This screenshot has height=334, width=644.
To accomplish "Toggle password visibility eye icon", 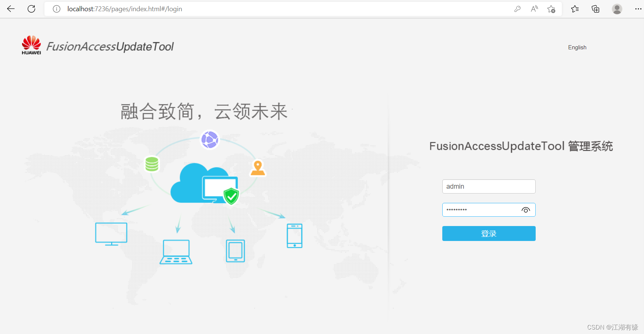I will (526, 210).
